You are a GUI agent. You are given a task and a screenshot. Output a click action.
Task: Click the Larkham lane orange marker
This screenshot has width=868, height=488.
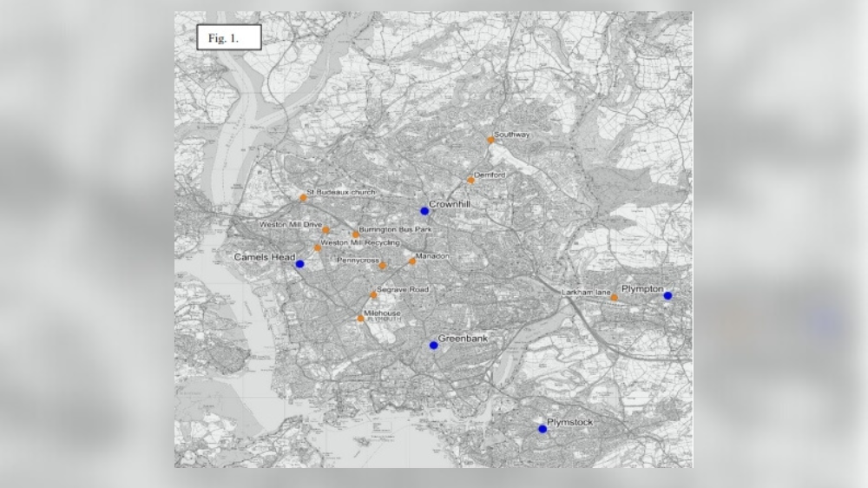tap(614, 298)
